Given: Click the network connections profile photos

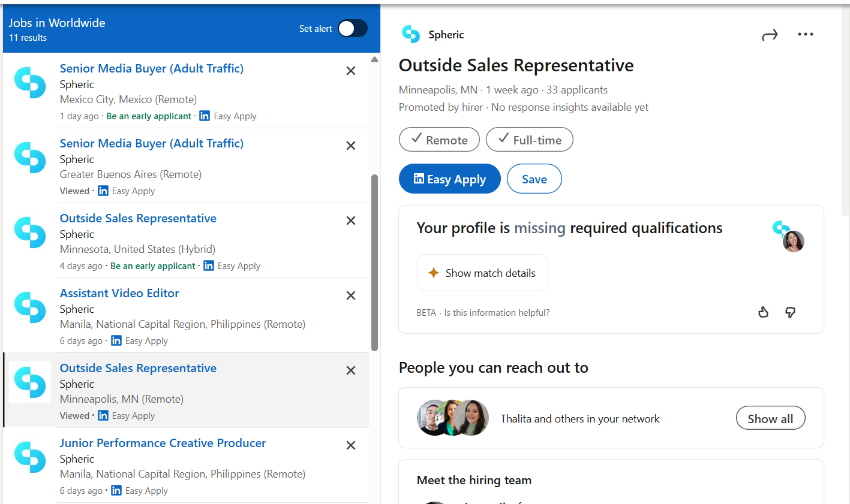Looking at the screenshot, I should [453, 418].
